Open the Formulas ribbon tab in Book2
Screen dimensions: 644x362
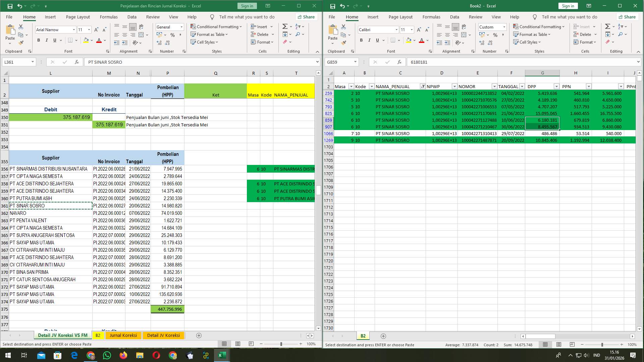click(x=432, y=17)
